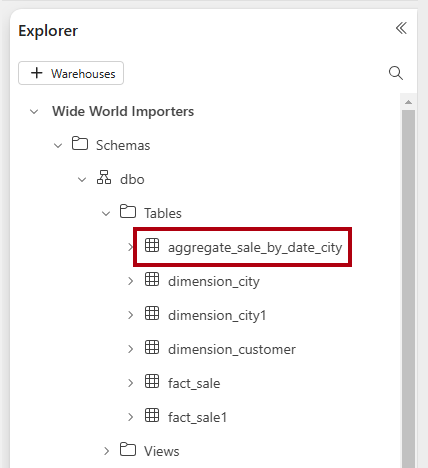Select the Tables folder label
428x468 pixels.
[163, 213]
